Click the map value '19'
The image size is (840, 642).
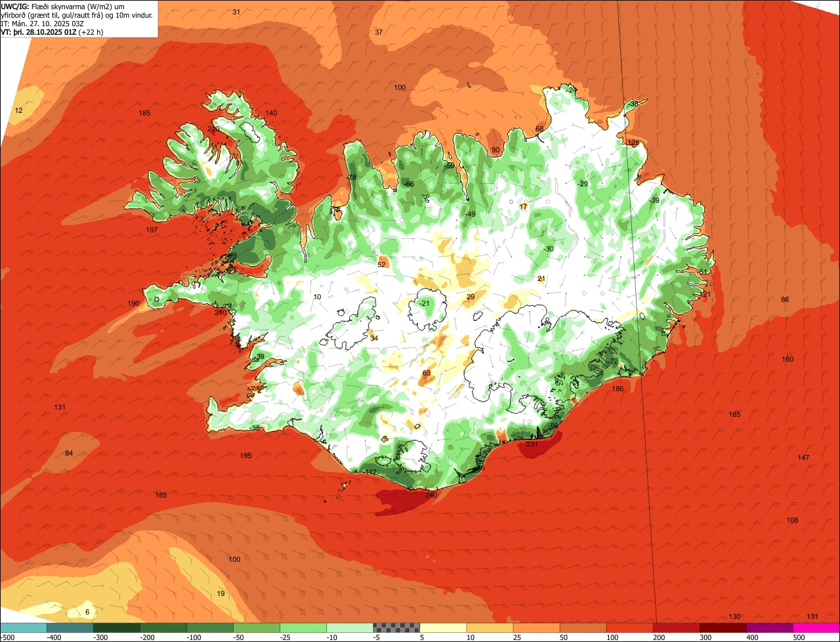pos(221,593)
